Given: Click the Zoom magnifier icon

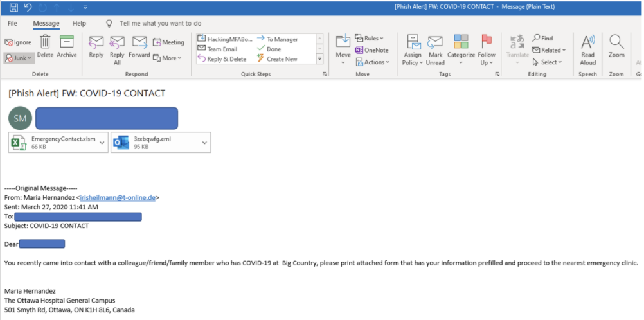Looking at the screenshot, I should tap(616, 42).
